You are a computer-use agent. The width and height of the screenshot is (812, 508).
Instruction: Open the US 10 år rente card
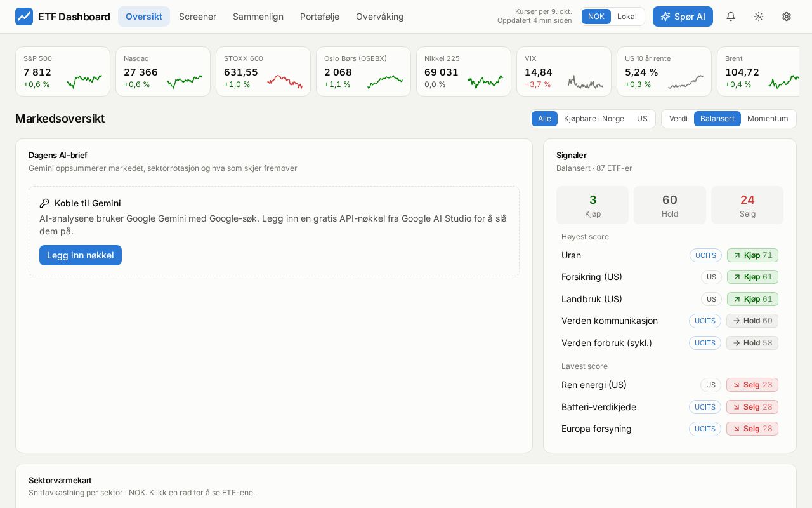tap(664, 71)
